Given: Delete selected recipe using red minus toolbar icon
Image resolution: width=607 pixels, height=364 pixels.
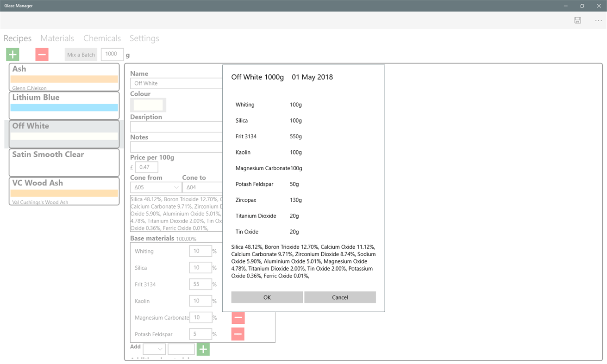Looking at the screenshot, I should 42,54.
